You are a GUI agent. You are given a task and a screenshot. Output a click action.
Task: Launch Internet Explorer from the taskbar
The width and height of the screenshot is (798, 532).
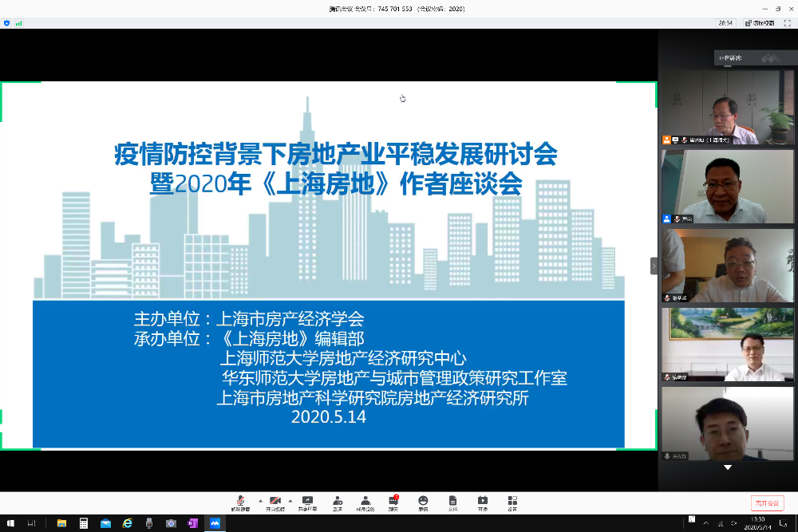point(127,523)
